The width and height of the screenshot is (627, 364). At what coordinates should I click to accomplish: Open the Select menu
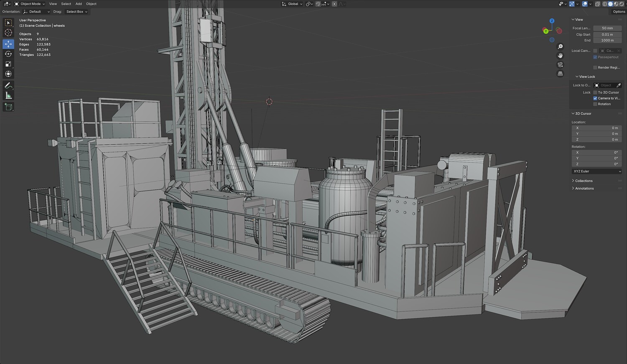pyautogui.click(x=66, y=4)
